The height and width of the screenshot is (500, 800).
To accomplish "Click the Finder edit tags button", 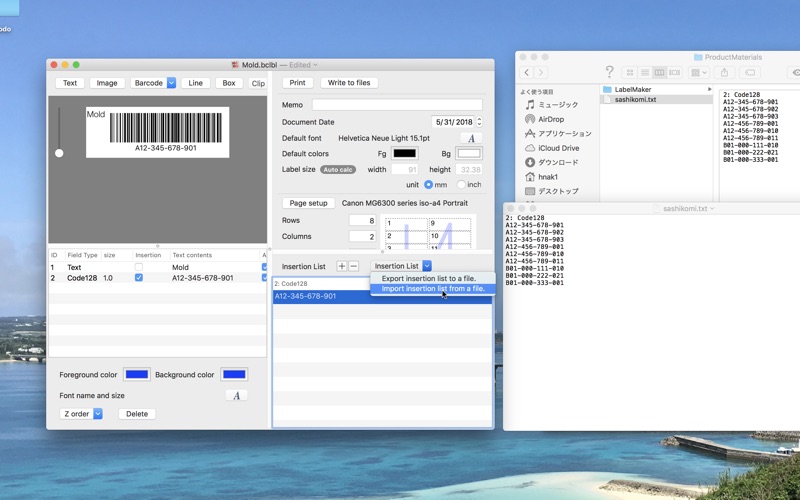I will click(750, 72).
